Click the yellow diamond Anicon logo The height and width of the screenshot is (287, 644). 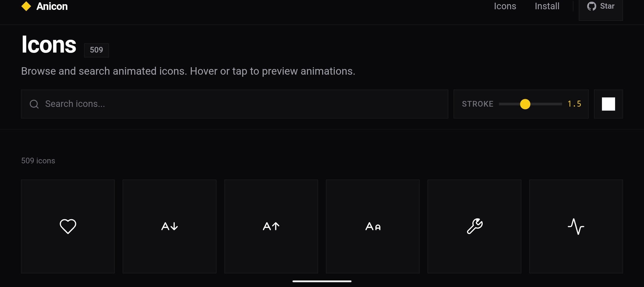coord(26,6)
